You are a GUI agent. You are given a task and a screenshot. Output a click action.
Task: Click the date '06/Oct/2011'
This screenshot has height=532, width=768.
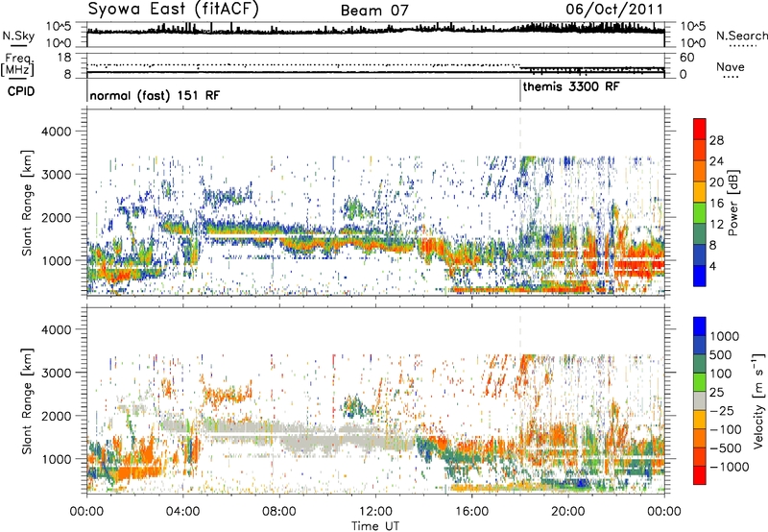(x=614, y=10)
